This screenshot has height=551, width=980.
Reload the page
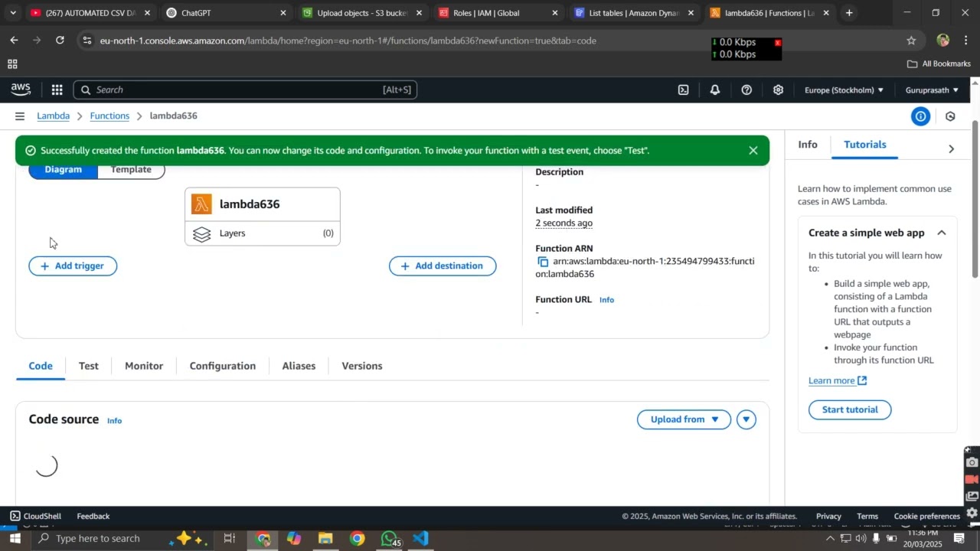(60, 40)
